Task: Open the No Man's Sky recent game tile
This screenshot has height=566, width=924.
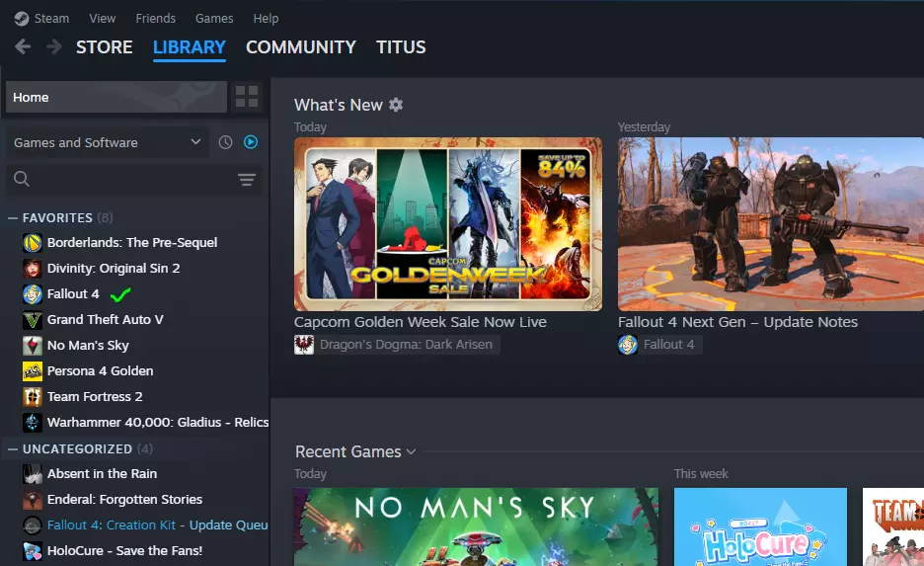Action: point(476,526)
